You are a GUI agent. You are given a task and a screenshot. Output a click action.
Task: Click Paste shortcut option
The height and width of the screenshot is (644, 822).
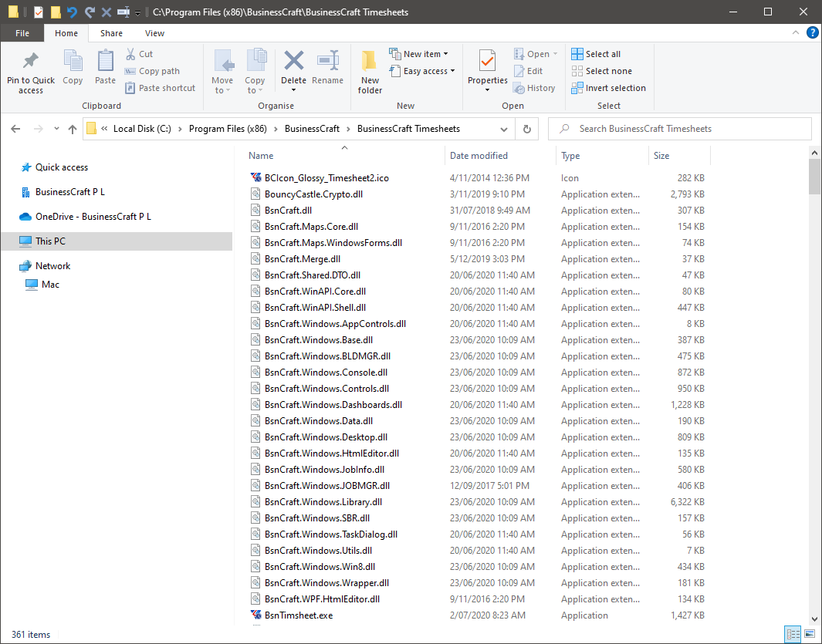click(x=161, y=88)
